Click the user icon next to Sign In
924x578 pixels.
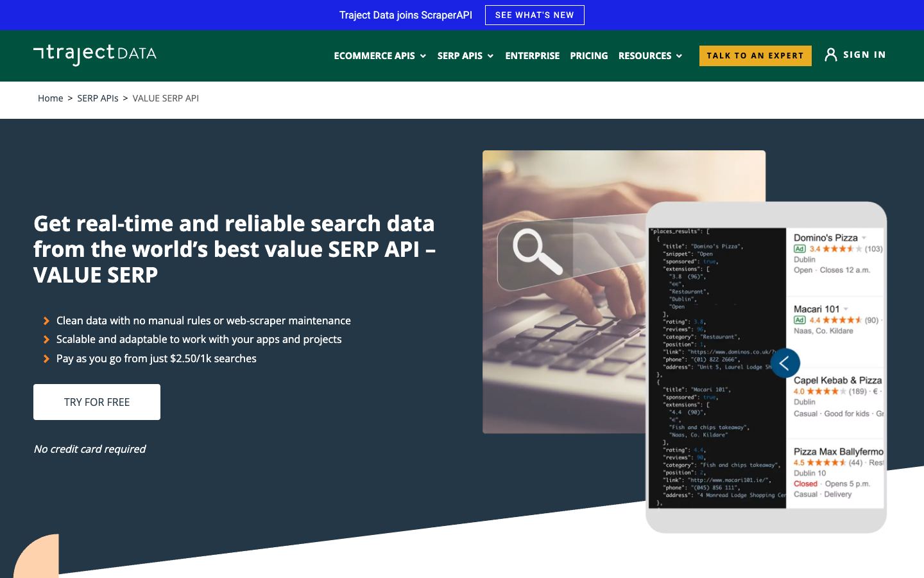coord(831,55)
